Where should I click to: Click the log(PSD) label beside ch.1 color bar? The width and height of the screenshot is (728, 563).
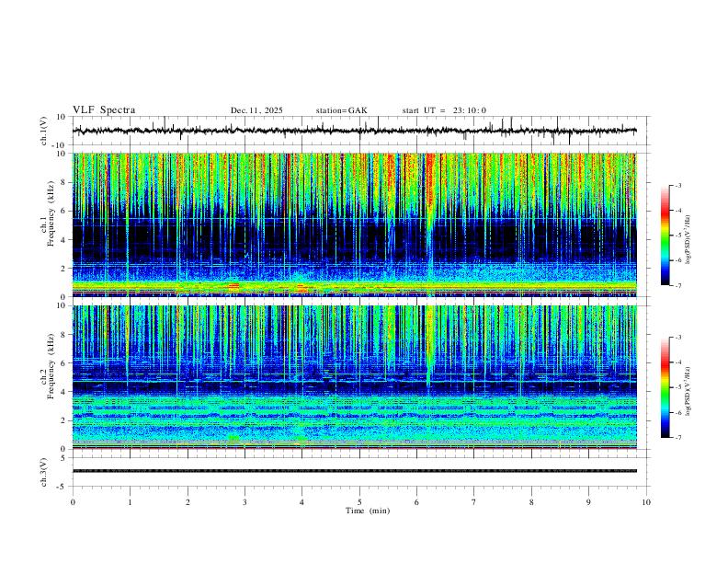(688, 240)
